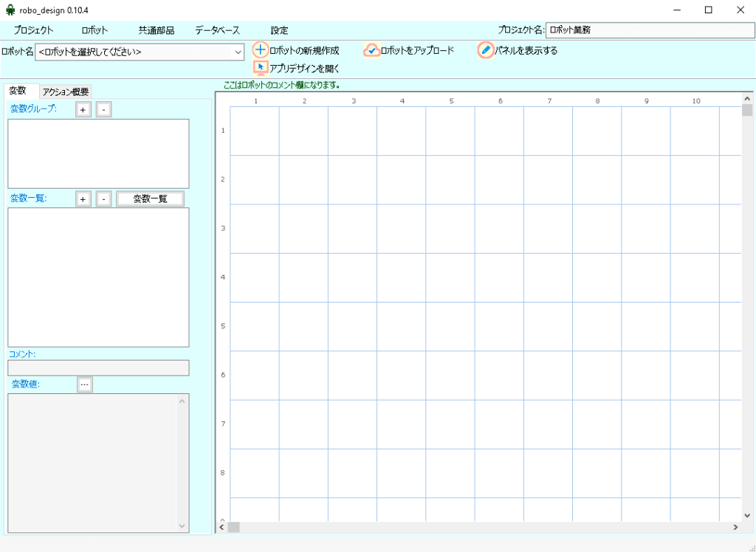Add a variable group with plus button
The height and width of the screenshot is (552, 756).
pyautogui.click(x=83, y=110)
